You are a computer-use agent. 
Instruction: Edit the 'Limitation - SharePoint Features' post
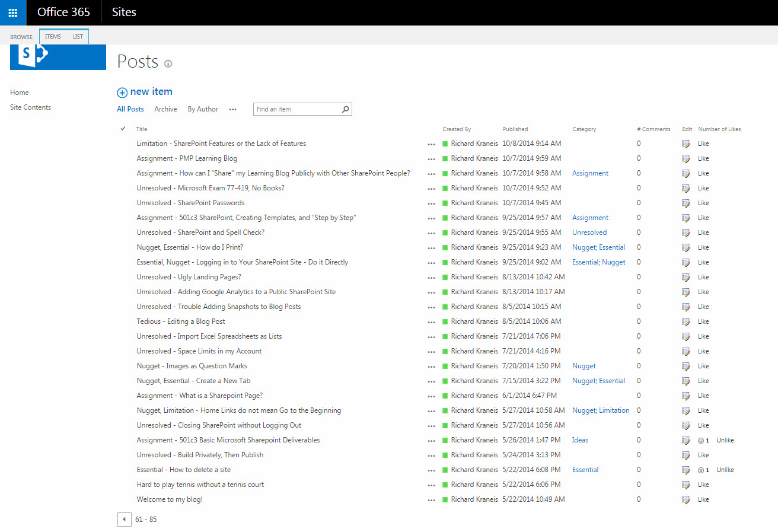[686, 144]
